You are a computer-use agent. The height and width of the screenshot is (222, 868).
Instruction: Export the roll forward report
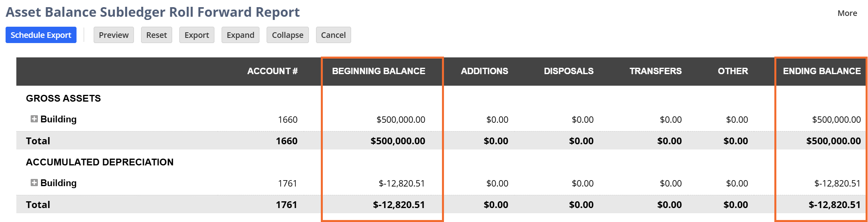point(197,35)
